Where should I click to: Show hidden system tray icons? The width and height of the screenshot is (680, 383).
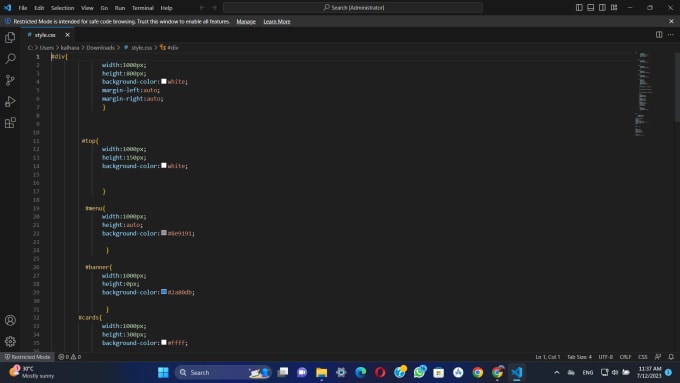click(557, 372)
